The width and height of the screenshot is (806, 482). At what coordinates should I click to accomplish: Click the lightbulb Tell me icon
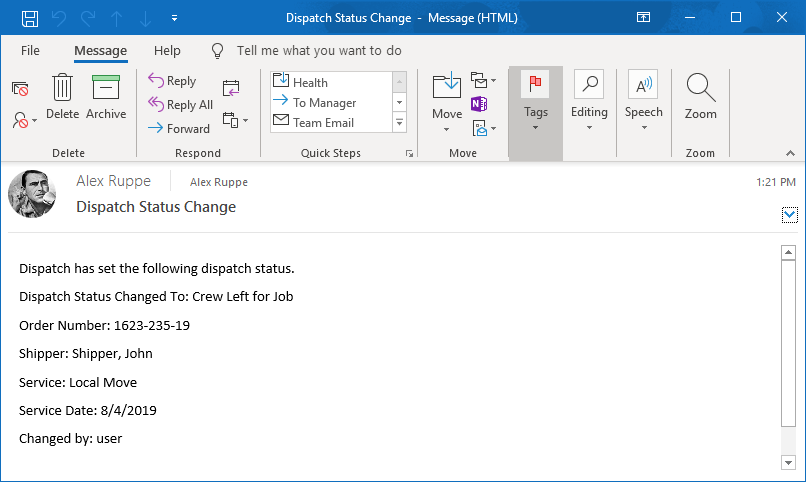218,51
